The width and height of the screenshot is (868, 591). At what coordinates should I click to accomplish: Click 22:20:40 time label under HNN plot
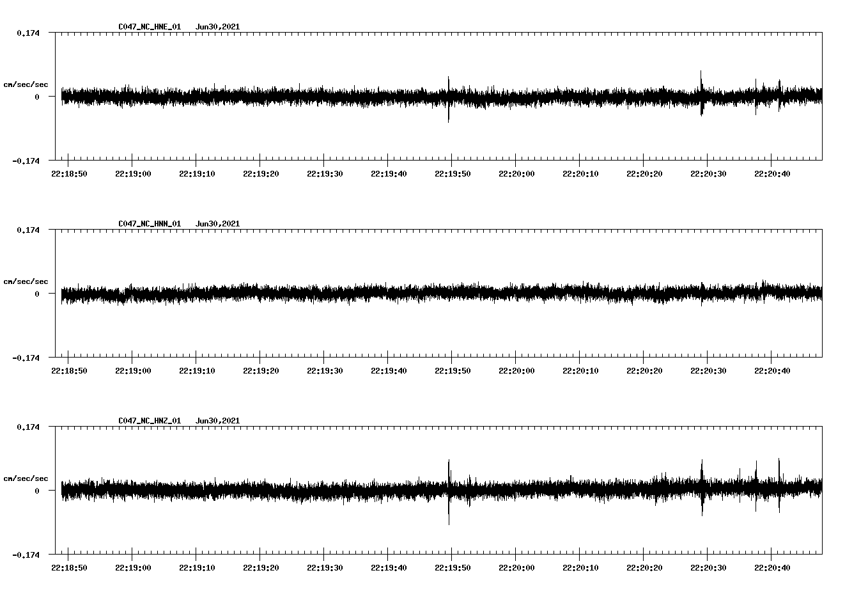pos(772,371)
